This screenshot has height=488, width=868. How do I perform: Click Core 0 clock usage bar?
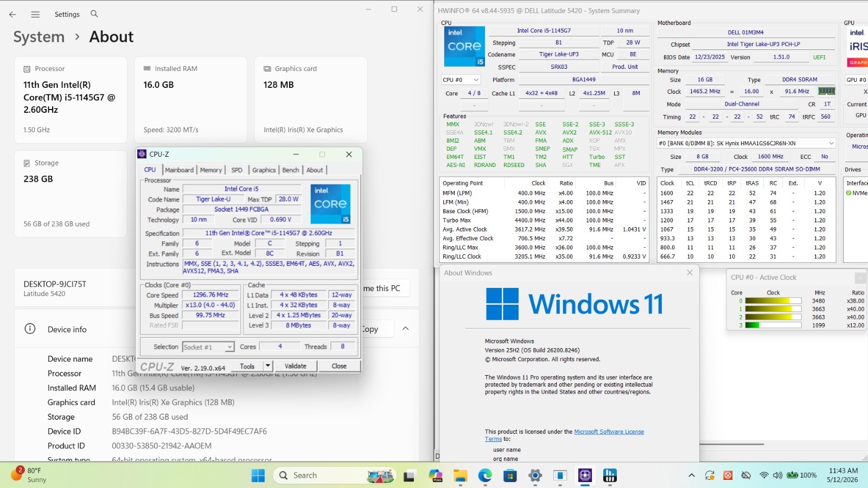(x=773, y=301)
